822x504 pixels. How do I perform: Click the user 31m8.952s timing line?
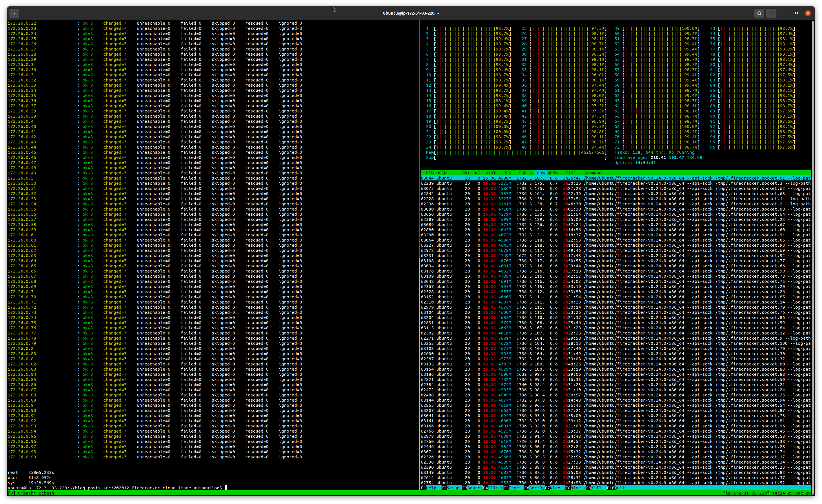pos(30,478)
